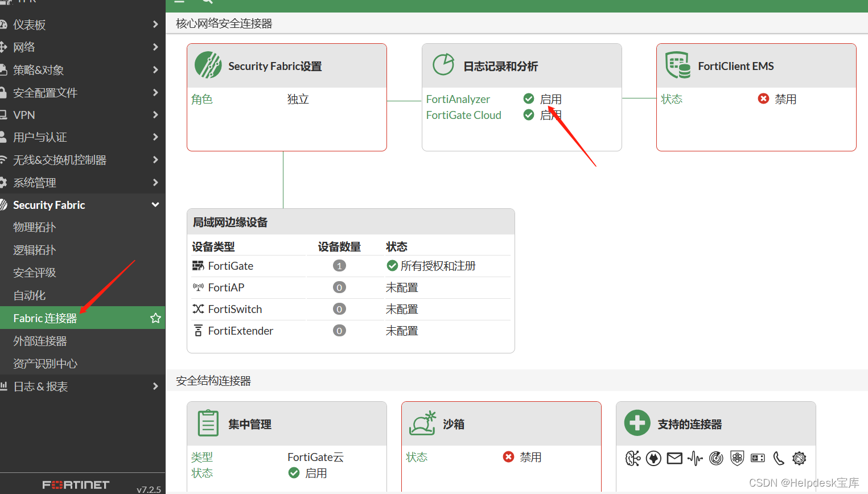Screen dimensions: 868x494
Task: Collapse the Security Fabric menu chevron
Action: tap(155, 205)
